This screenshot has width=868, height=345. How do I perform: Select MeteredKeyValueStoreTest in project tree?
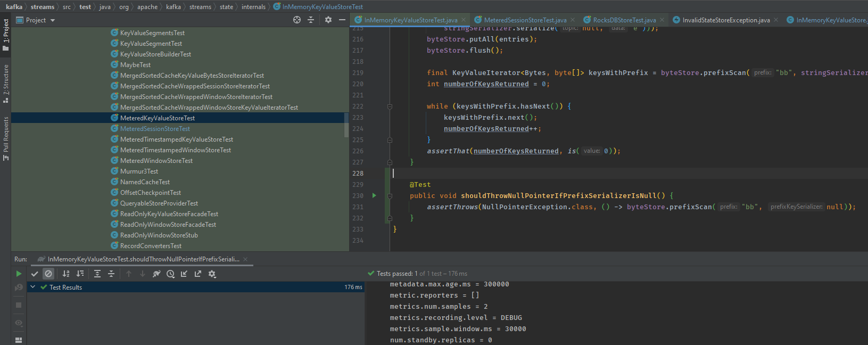point(158,118)
